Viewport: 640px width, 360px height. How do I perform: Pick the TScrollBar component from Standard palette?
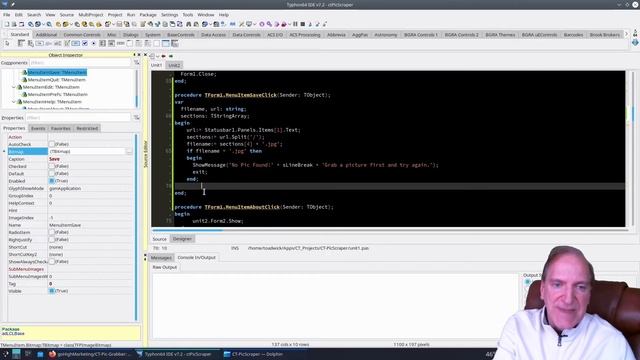120,43
